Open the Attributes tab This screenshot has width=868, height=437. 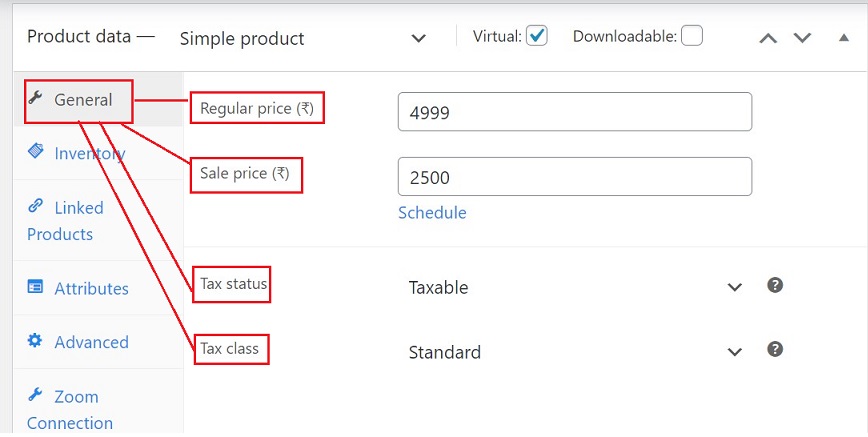91,288
